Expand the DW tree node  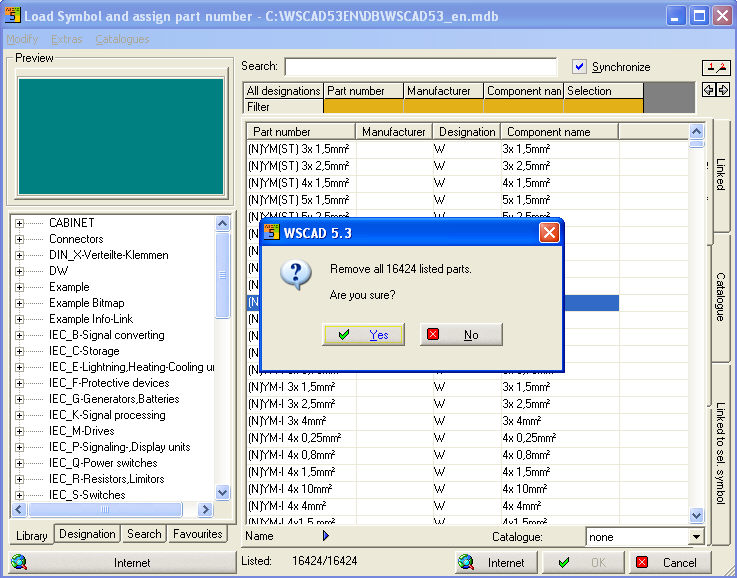pos(19,271)
